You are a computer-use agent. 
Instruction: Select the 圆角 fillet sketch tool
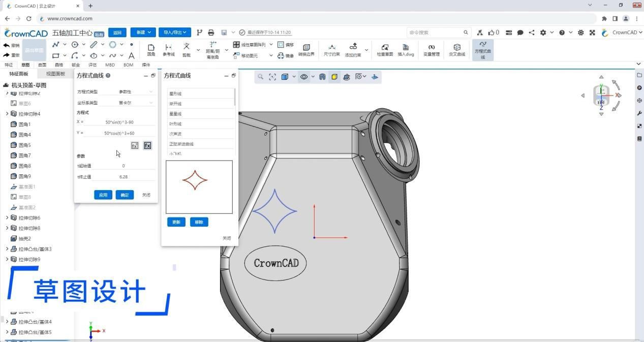coord(151,49)
